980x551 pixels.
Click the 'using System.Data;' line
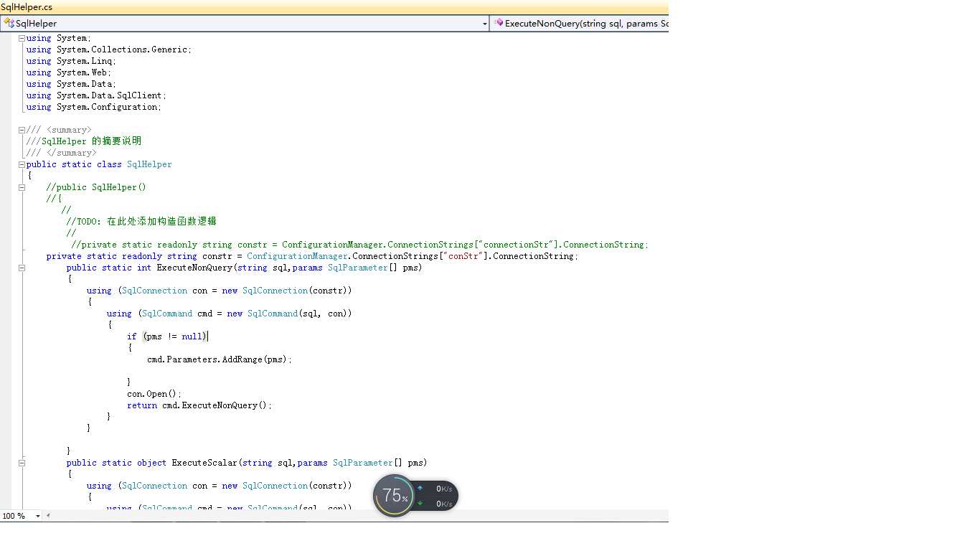click(x=71, y=84)
